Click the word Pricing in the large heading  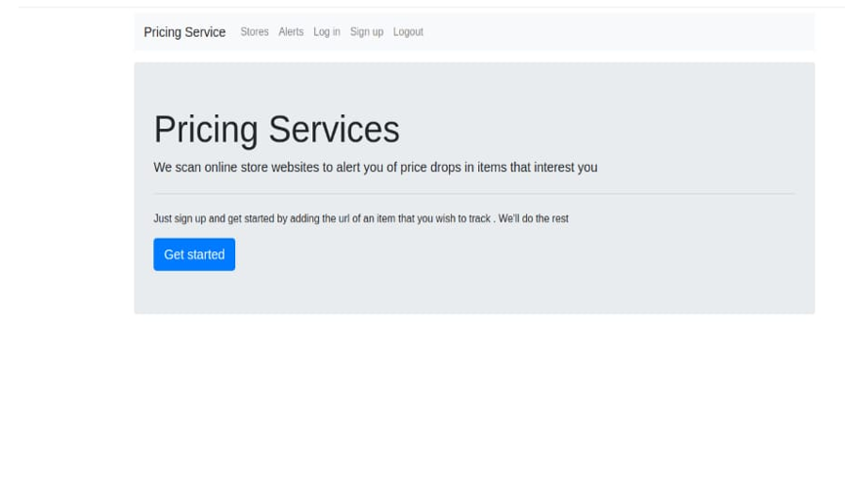(206, 130)
